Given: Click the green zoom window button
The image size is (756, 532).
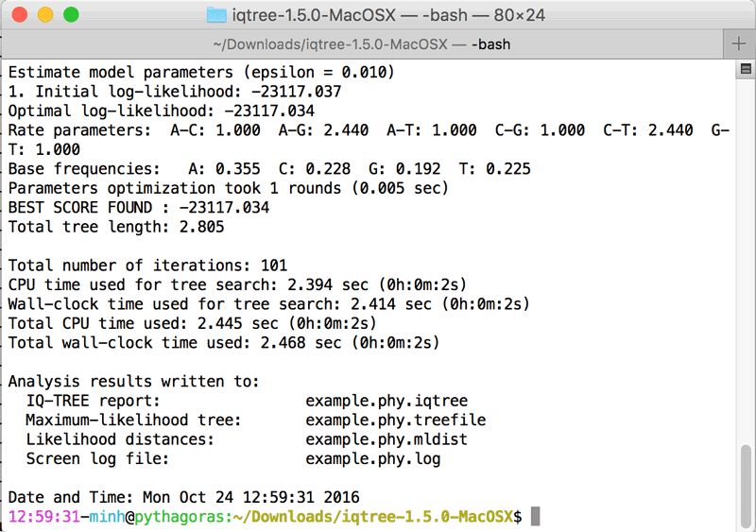Looking at the screenshot, I should pos(71,14).
